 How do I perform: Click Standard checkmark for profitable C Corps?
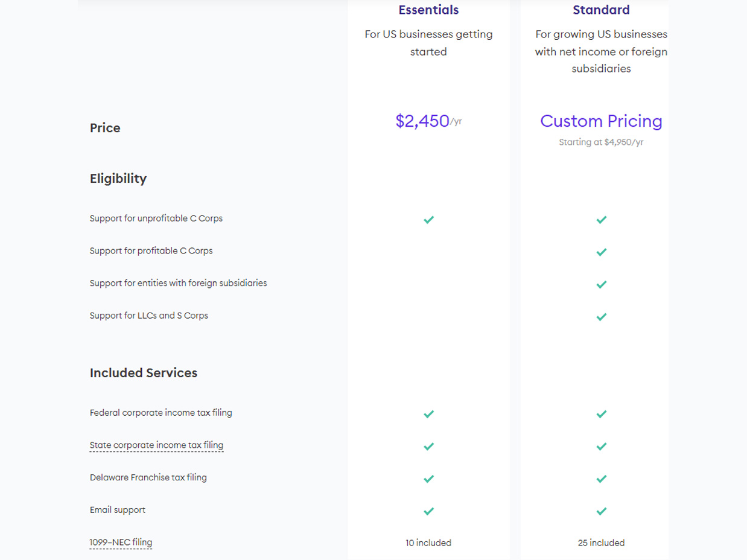tap(601, 252)
